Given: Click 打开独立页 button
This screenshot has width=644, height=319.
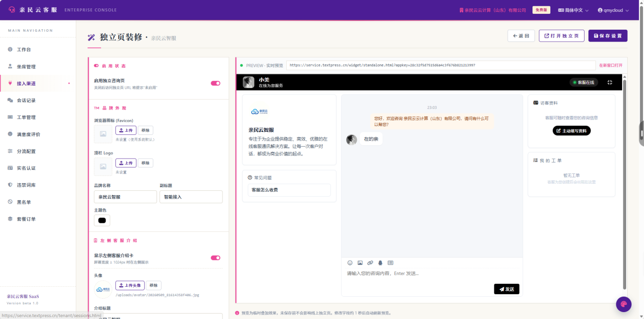Looking at the screenshot, I should (562, 36).
